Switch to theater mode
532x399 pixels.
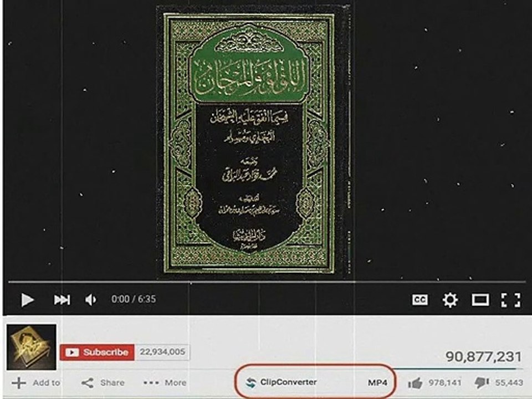click(x=480, y=300)
